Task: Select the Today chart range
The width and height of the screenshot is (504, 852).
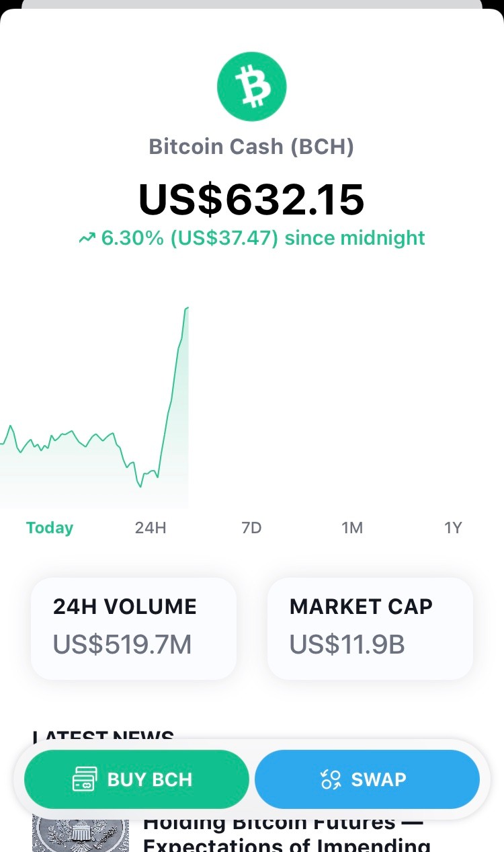Action: pos(50,528)
